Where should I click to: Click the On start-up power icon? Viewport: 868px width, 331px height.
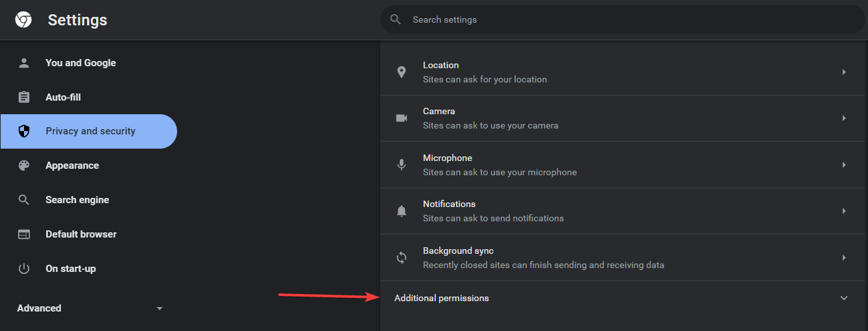pos(24,269)
